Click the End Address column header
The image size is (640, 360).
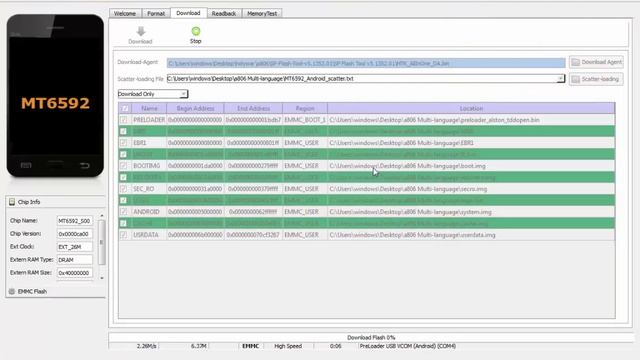253,109
